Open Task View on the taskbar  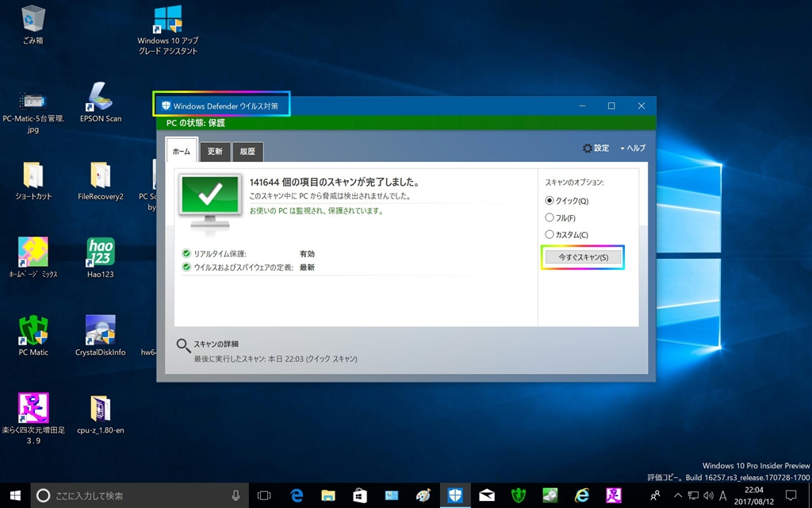click(x=264, y=495)
